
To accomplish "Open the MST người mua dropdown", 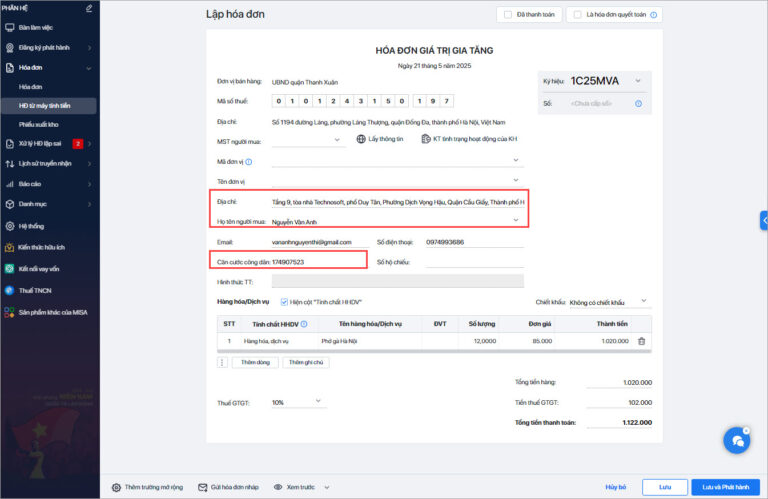I will (x=337, y=140).
